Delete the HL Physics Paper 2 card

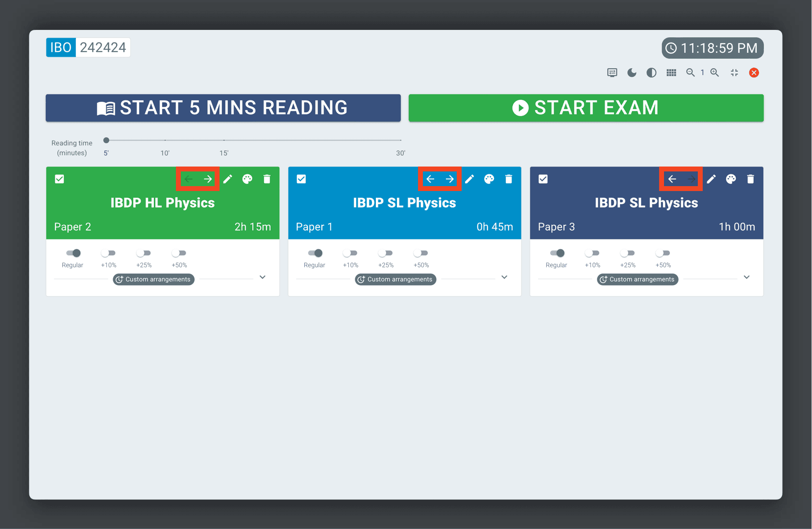[x=267, y=179]
